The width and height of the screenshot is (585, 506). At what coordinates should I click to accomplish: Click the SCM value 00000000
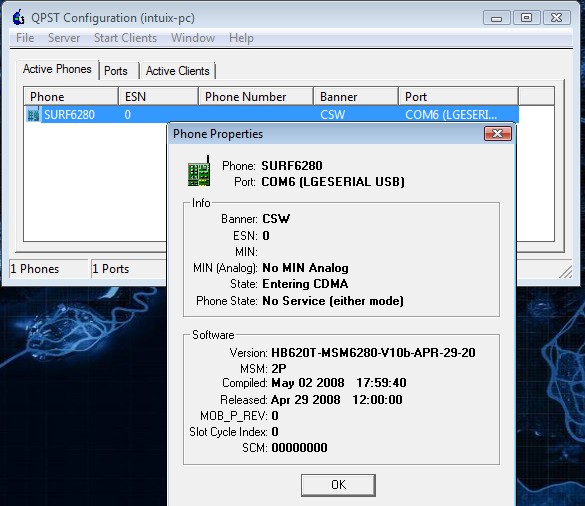299,447
